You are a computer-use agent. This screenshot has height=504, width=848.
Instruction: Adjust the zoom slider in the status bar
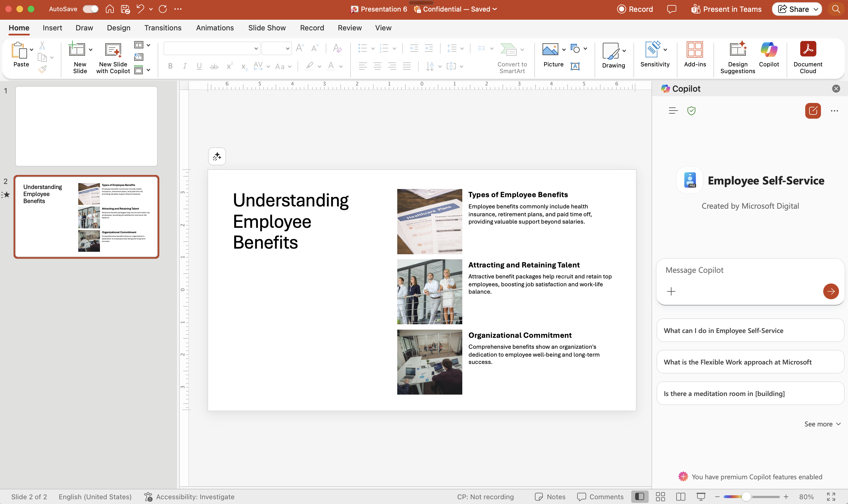(746, 496)
